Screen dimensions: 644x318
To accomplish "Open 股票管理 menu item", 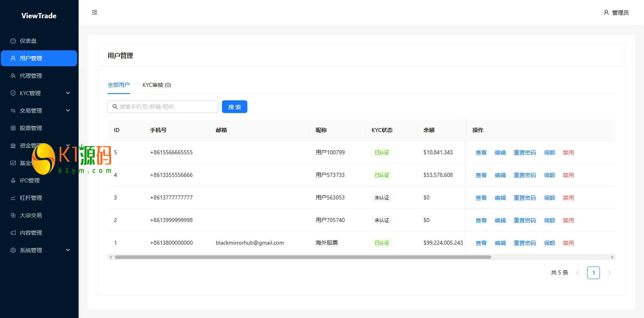I will click(39, 128).
